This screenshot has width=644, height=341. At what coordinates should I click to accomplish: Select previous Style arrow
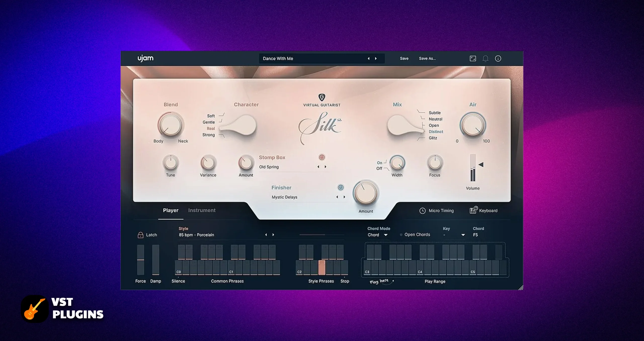pos(266,235)
